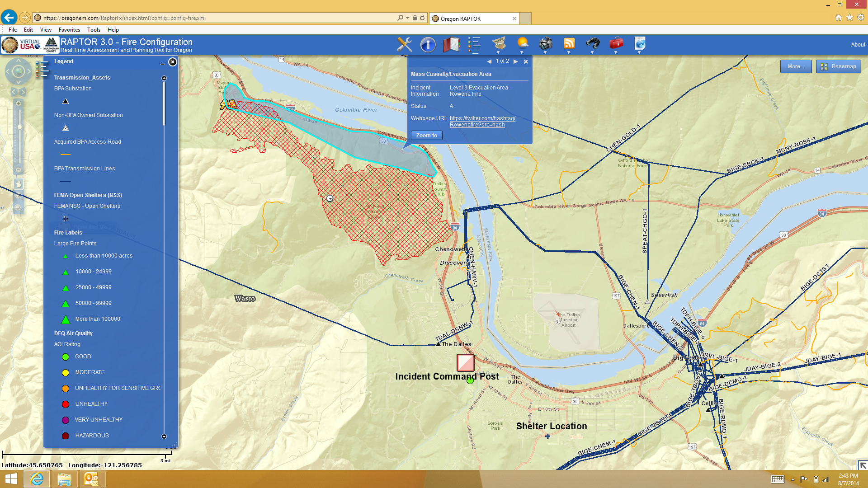The width and height of the screenshot is (868, 488).
Task: Select the binoculars search tool
Action: click(593, 43)
